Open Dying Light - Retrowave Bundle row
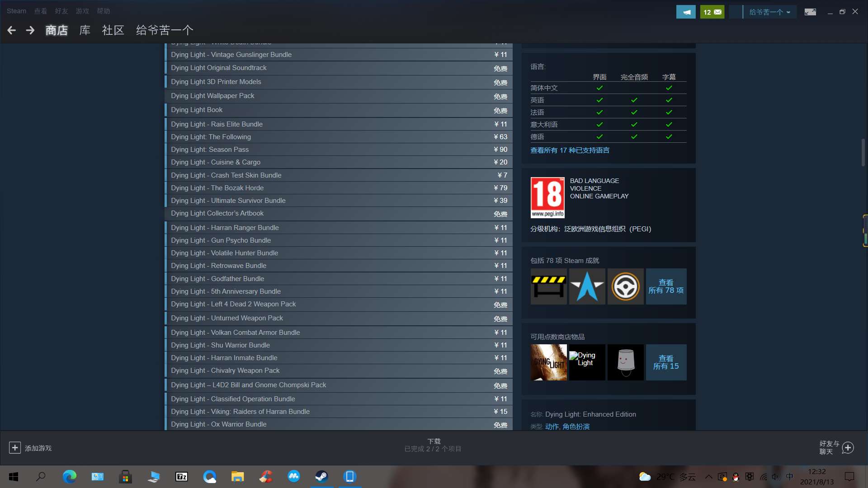The height and width of the screenshot is (488, 868). tap(339, 266)
